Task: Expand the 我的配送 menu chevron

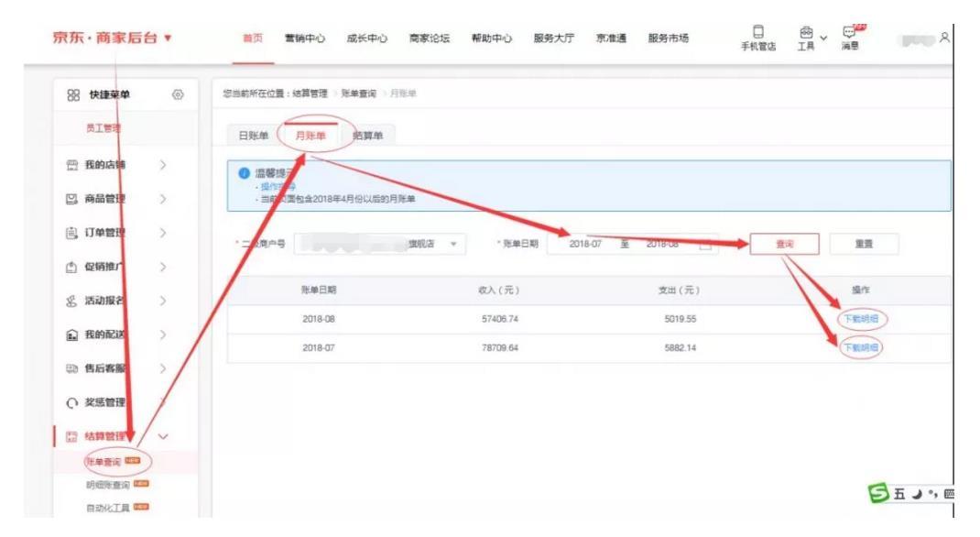Action: [163, 334]
